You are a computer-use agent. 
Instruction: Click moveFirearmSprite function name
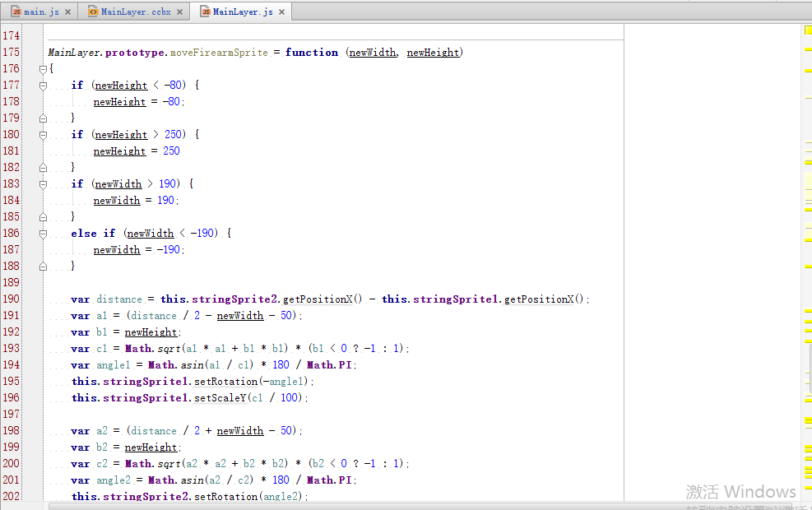point(219,53)
